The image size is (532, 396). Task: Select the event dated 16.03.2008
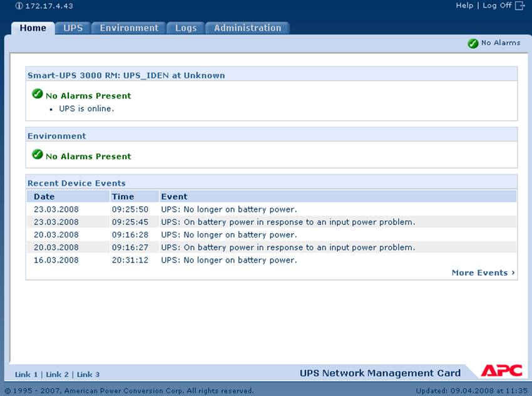(x=272, y=260)
